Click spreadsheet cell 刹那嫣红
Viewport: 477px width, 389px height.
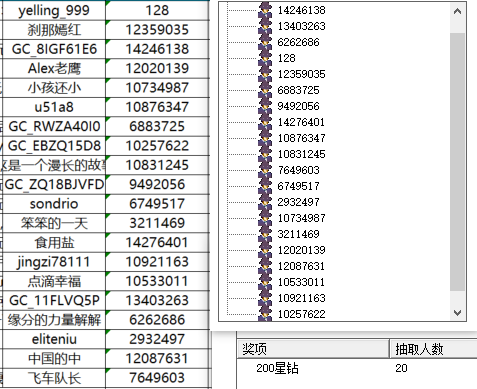[x=54, y=30]
